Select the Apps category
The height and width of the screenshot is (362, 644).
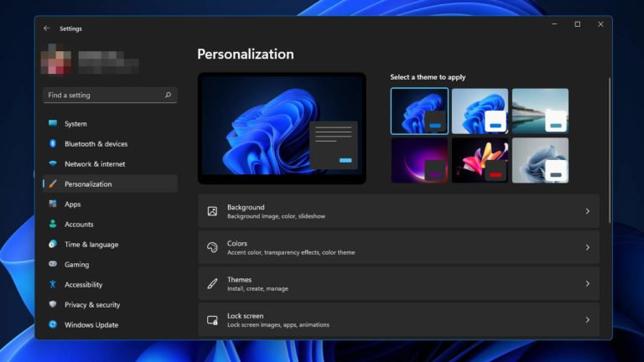[x=110, y=204]
